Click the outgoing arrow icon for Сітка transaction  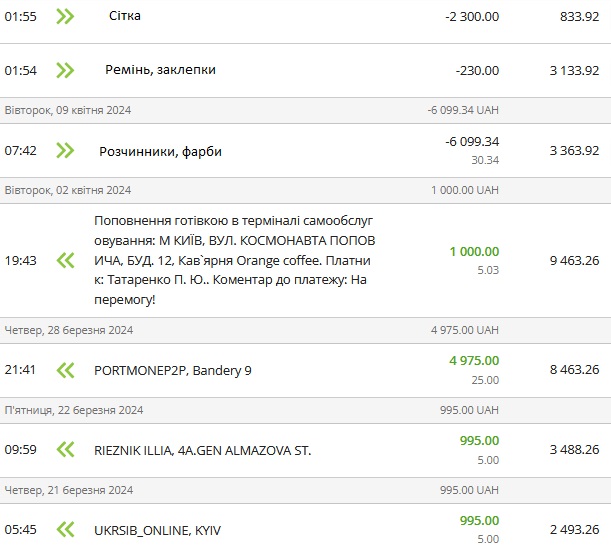coord(65,16)
